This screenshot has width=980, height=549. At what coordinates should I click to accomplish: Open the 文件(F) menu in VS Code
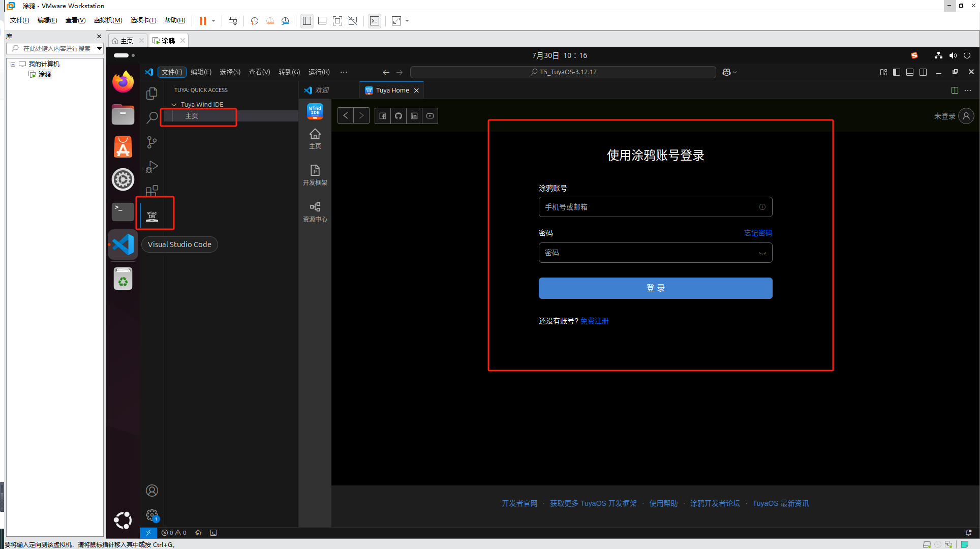point(171,72)
